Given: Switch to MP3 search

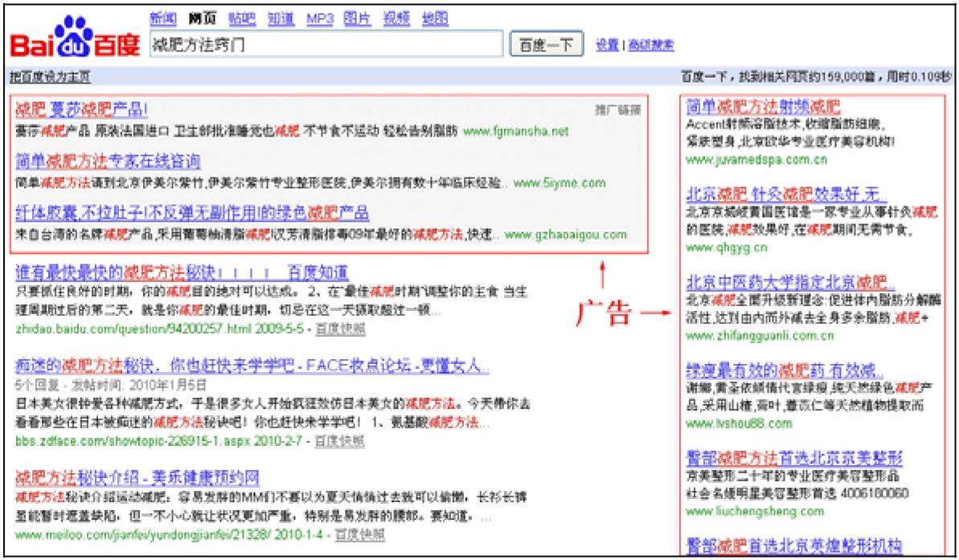Looking at the screenshot, I should pos(320,19).
